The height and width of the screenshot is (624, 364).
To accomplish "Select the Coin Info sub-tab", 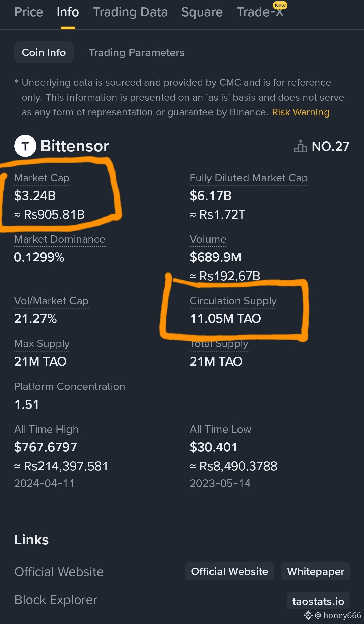I will [x=44, y=52].
